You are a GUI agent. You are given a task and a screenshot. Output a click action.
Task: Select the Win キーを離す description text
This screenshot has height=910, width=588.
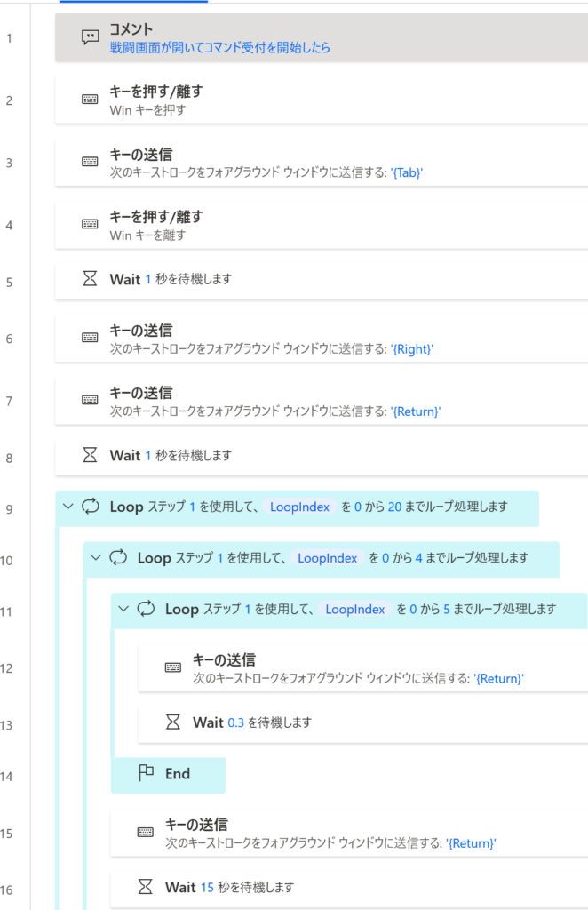click(x=147, y=235)
